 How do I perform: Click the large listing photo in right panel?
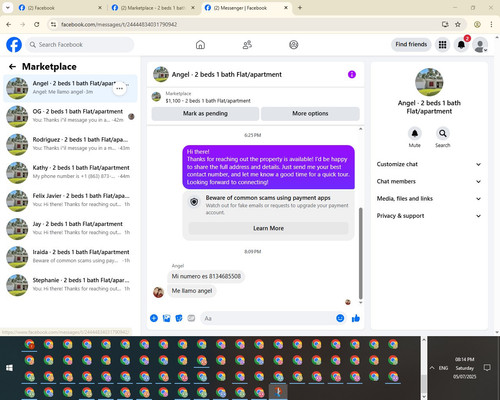click(x=429, y=82)
